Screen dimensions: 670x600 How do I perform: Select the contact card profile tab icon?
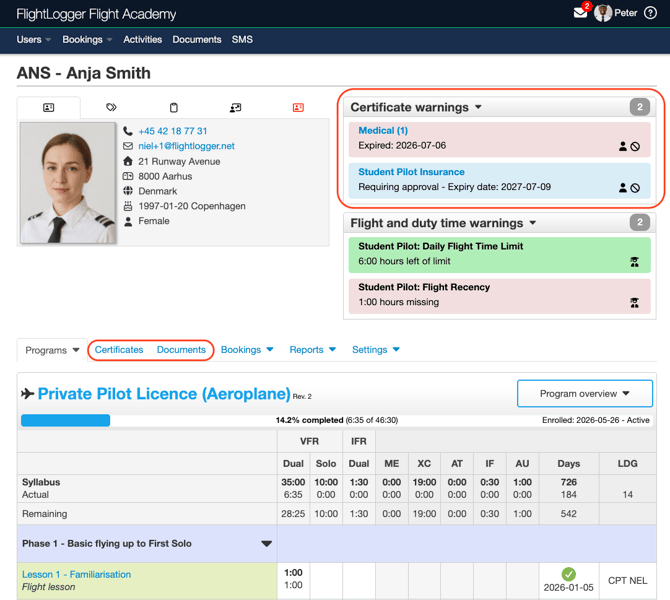coord(49,107)
